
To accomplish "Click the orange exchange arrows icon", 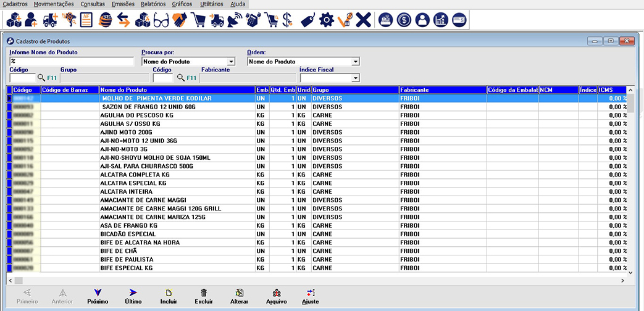I will tap(123, 20).
